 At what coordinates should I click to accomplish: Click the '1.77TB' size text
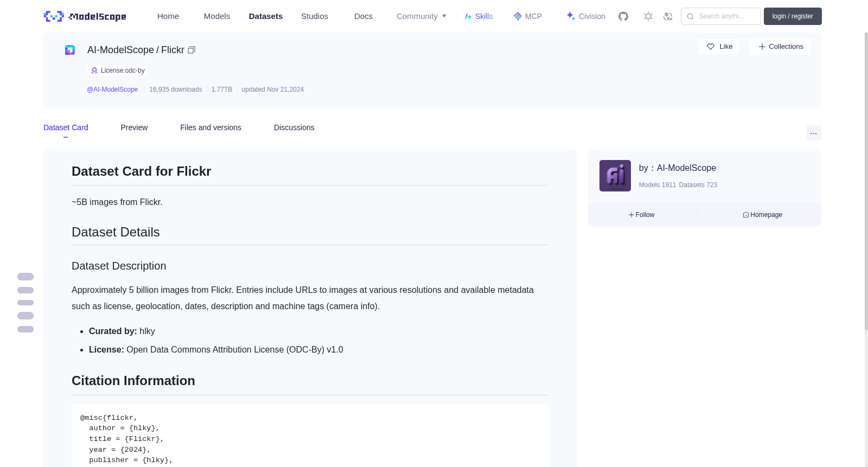pos(222,89)
